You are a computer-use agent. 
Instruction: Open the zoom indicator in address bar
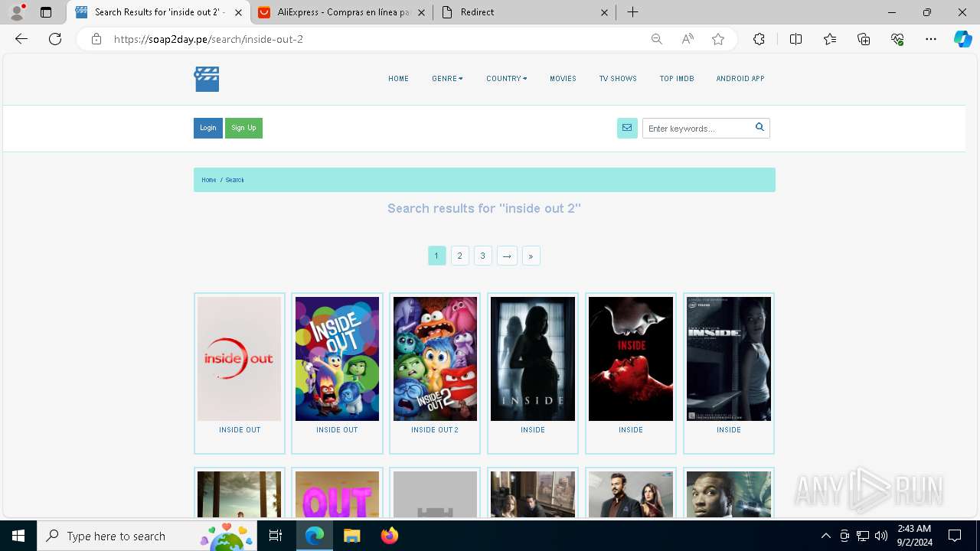(x=656, y=39)
